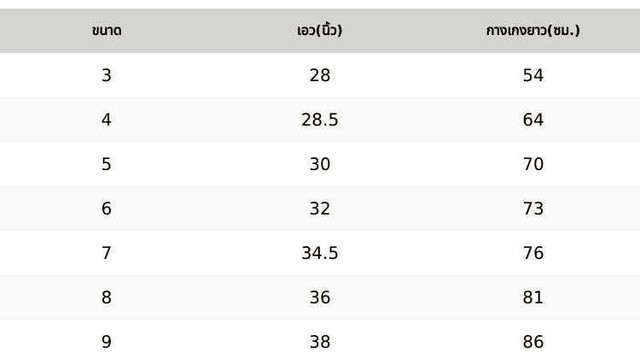Click pants length value 54
640x364 pixels.
[x=533, y=75]
